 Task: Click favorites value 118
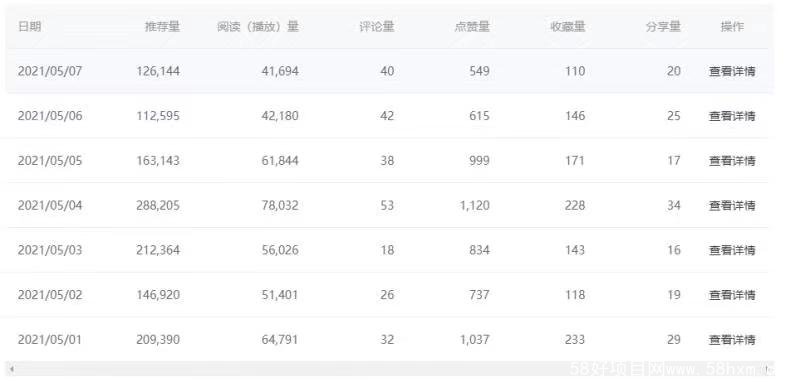pyautogui.click(x=575, y=295)
